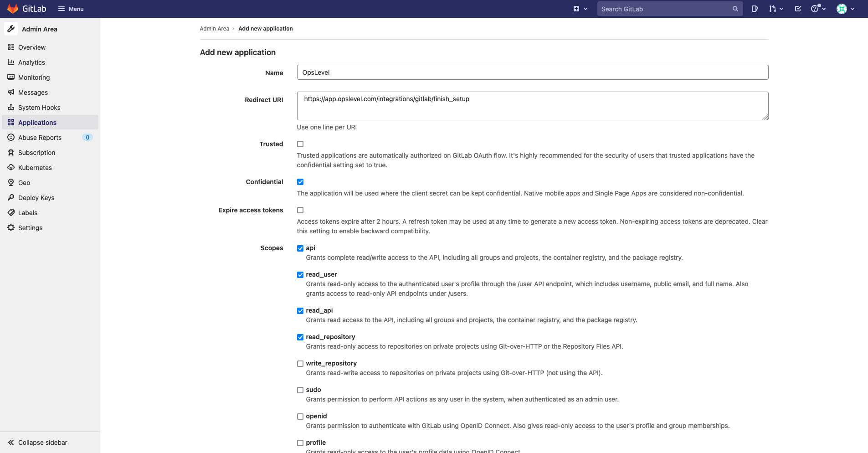The image size is (868, 453).
Task: Click the Abuse Reports count badge
Action: [x=87, y=137]
